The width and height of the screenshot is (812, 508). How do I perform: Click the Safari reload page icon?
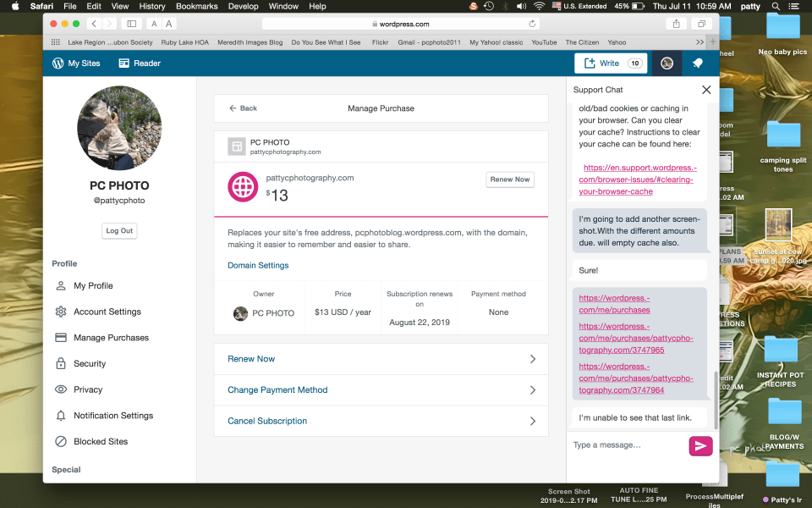(532, 24)
